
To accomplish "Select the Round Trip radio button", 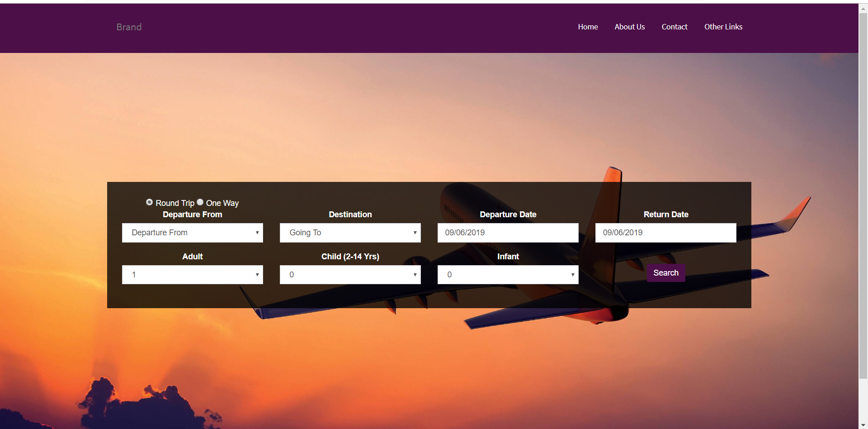I will point(149,202).
